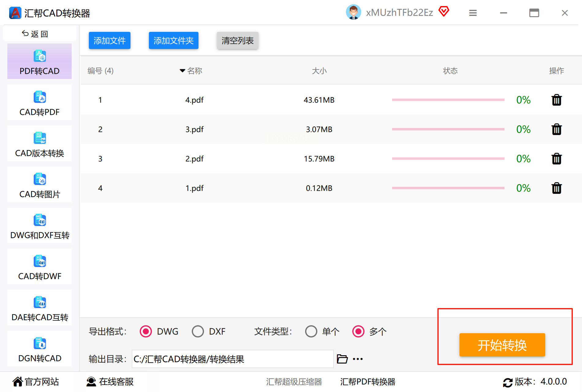Image resolution: width=582 pixels, height=392 pixels.
Task: Click the 输出目录 path field
Action: pos(232,359)
